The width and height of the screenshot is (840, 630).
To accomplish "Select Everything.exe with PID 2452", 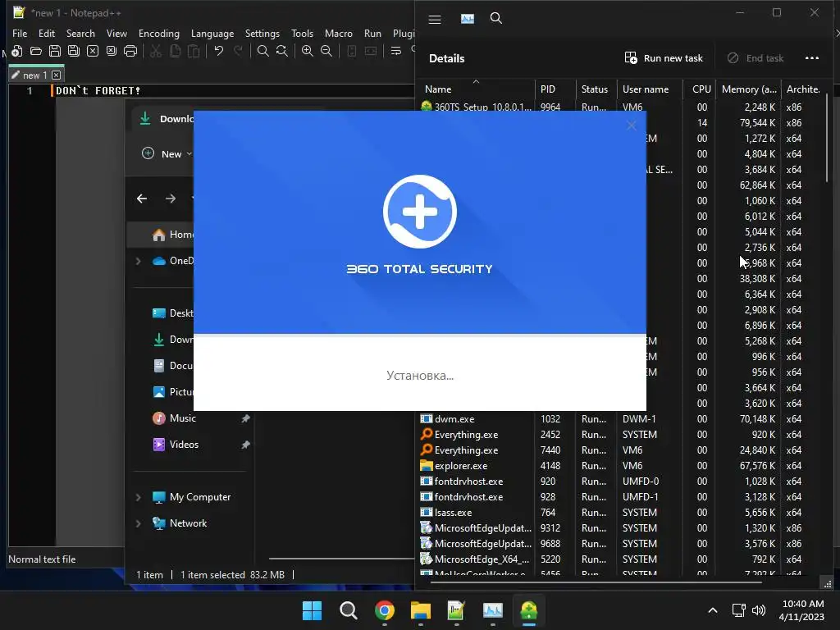I will coord(619,435).
